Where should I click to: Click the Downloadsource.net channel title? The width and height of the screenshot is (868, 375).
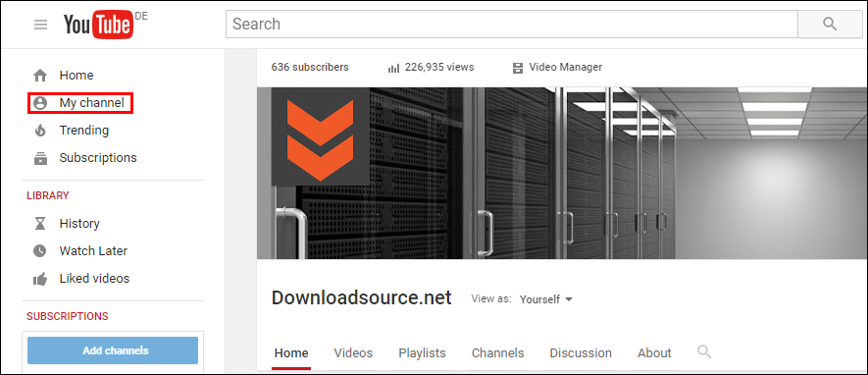point(362,298)
